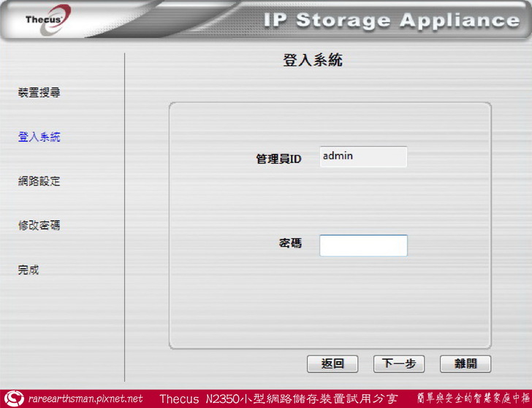Click the 下一步 next button
The height and width of the screenshot is (408, 532).
(399, 363)
